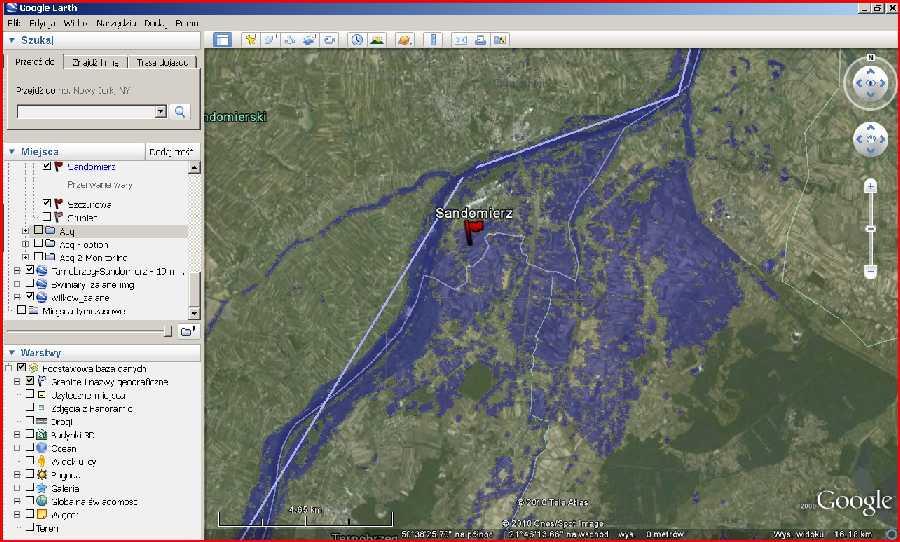900x542 pixels.
Task: Click Places list scrollbar down arrow
Action: click(194, 313)
